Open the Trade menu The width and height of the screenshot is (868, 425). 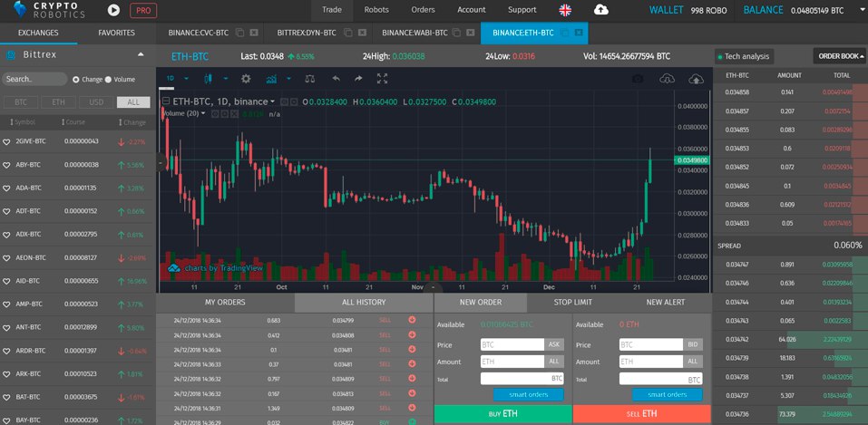pos(332,10)
